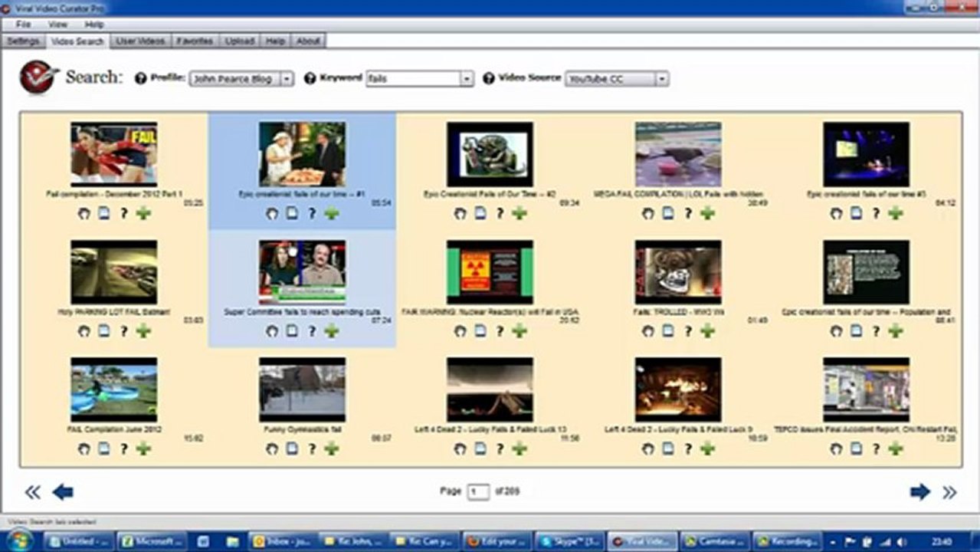Click document icon under FAIR WARNING Nuclear Reactor video
Screen dimensions: 980x552
point(480,330)
